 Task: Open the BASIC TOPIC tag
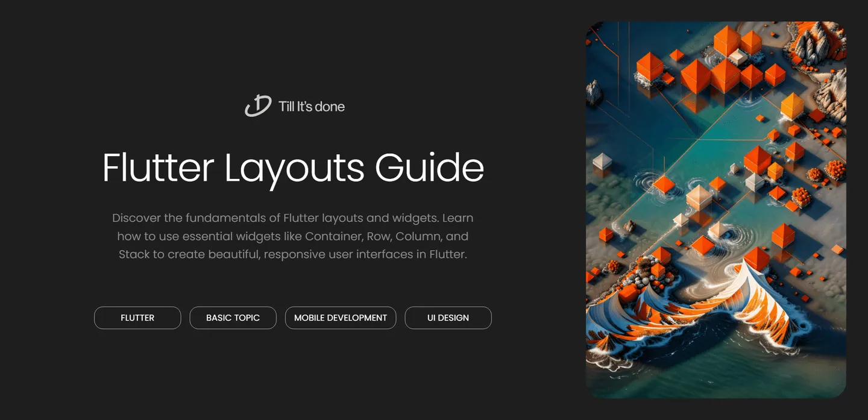tap(233, 318)
